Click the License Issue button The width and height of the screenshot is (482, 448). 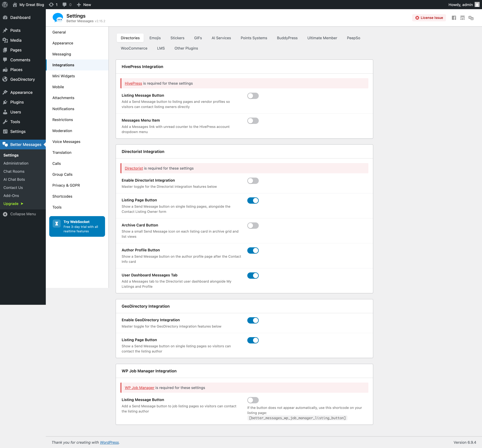pyautogui.click(x=429, y=18)
